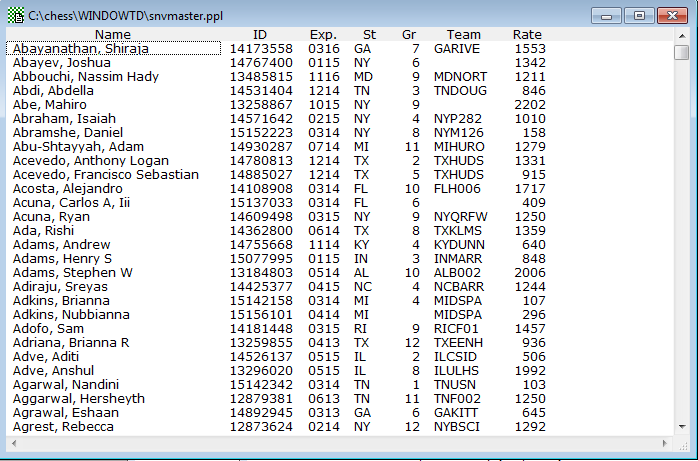Click the vertical scrollbar thumb
Screen dimensions: 698x461
click(x=681, y=52)
